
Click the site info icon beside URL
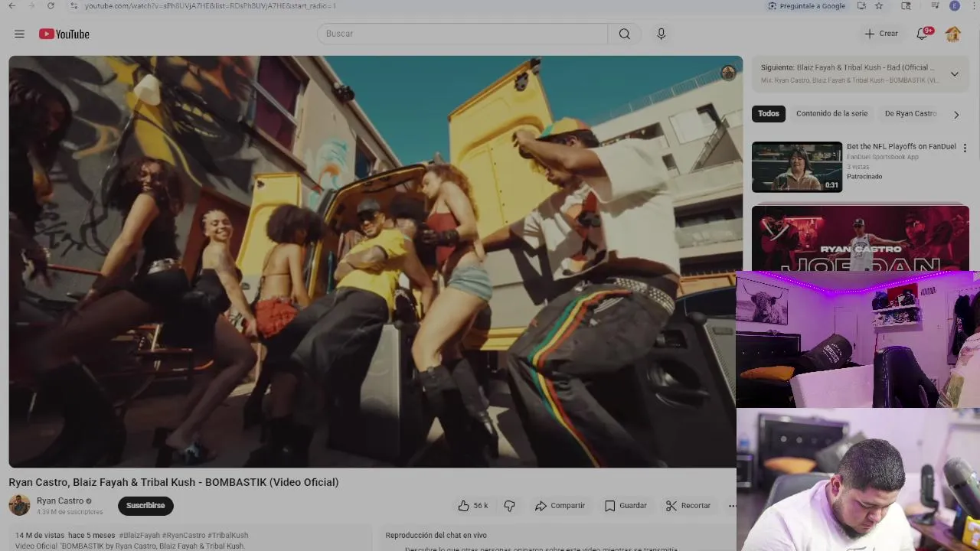pyautogui.click(x=73, y=5)
